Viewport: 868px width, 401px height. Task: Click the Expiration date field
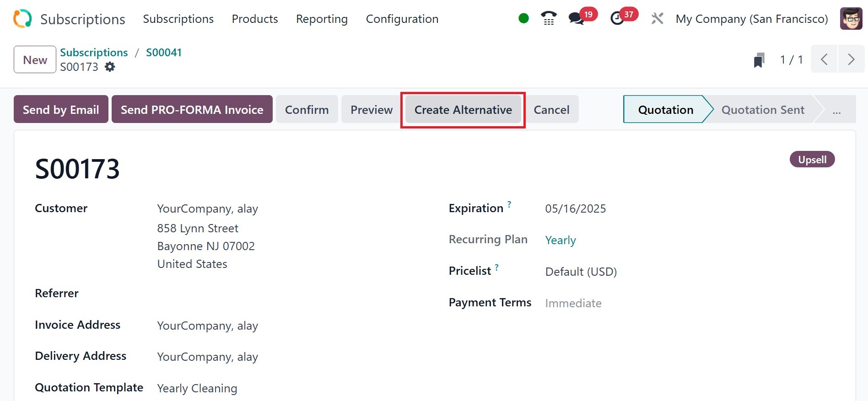tap(575, 209)
